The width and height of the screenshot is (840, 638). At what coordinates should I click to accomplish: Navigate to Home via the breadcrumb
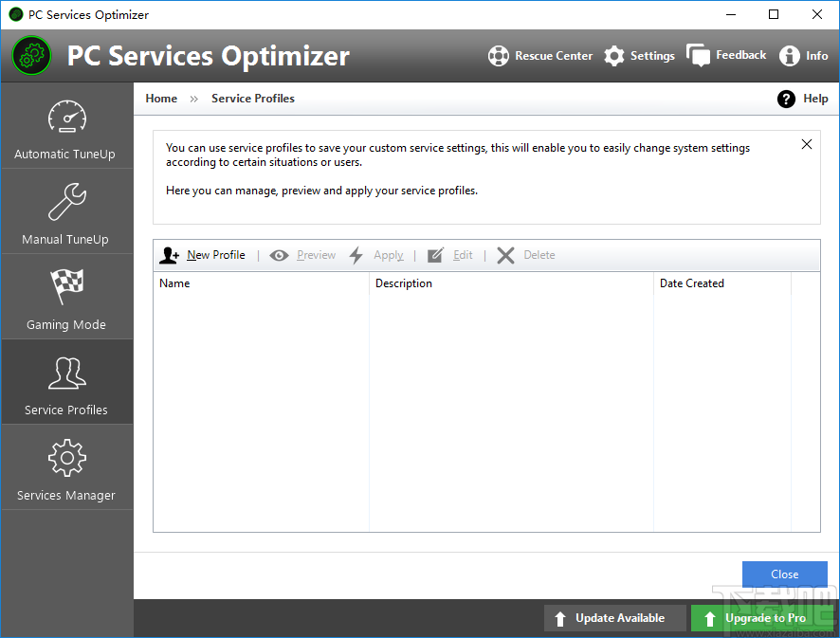(160, 98)
